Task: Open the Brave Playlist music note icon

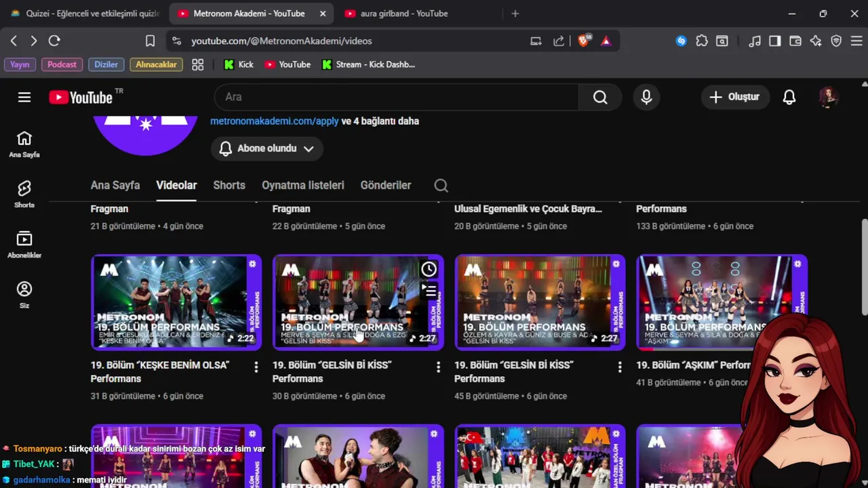Action: pos(755,41)
